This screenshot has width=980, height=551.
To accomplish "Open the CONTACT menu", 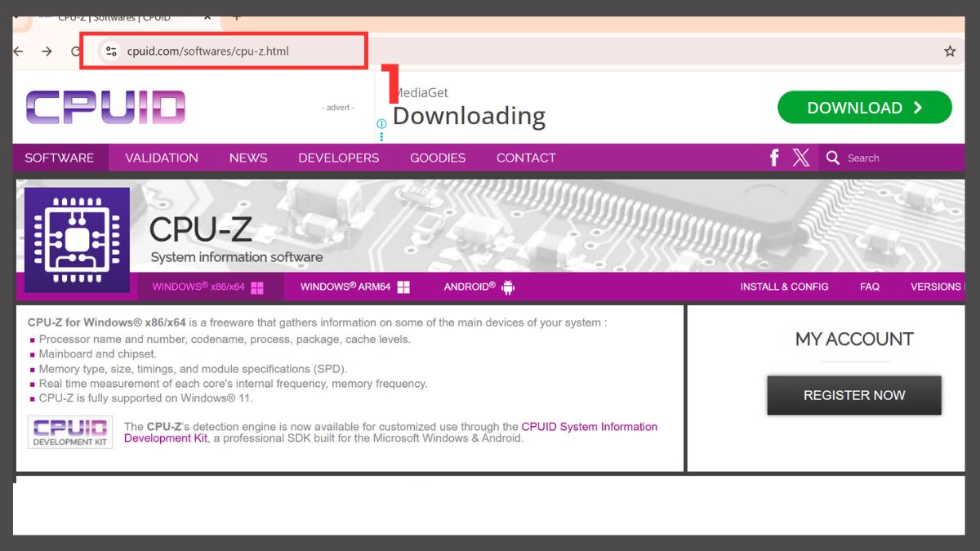I will click(526, 158).
